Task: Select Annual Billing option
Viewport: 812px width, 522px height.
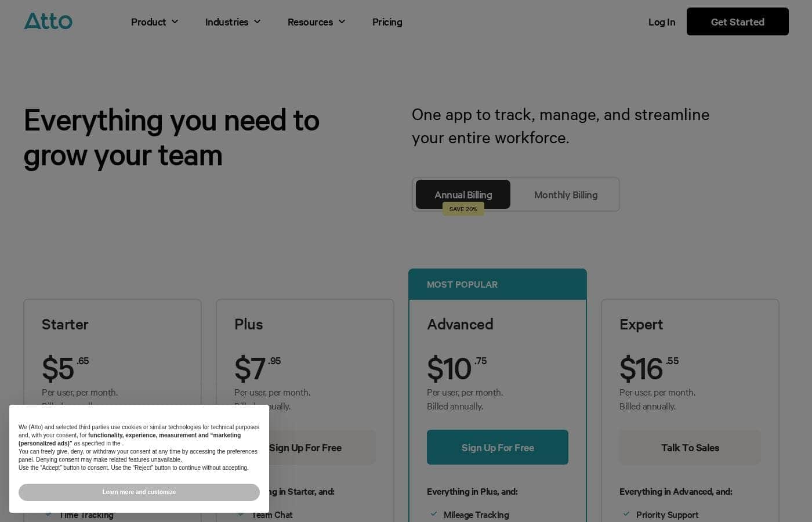Action: [463, 194]
